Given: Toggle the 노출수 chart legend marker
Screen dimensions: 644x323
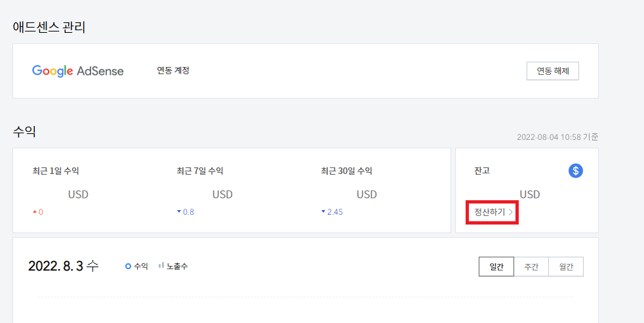Looking at the screenshot, I should tap(173, 267).
